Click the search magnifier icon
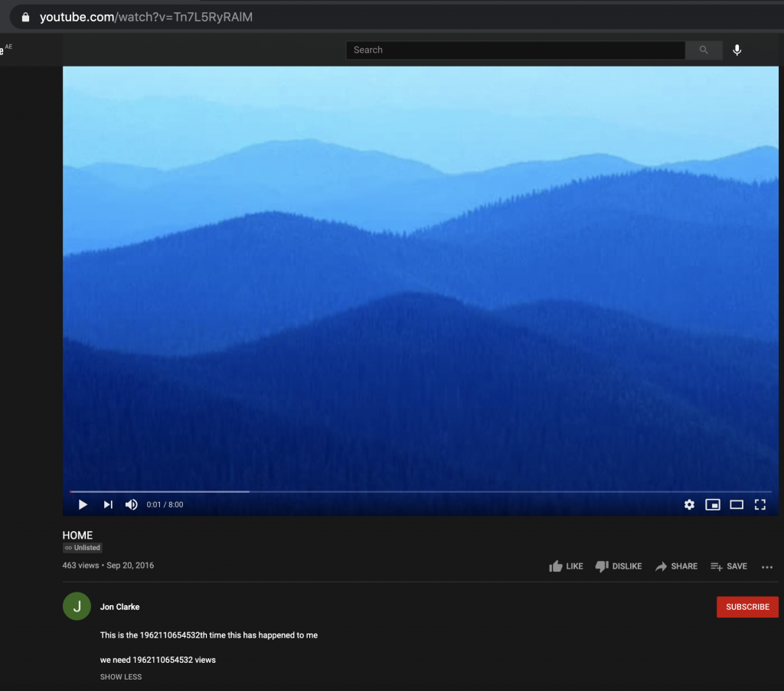The height and width of the screenshot is (691, 784). [x=703, y=50]
